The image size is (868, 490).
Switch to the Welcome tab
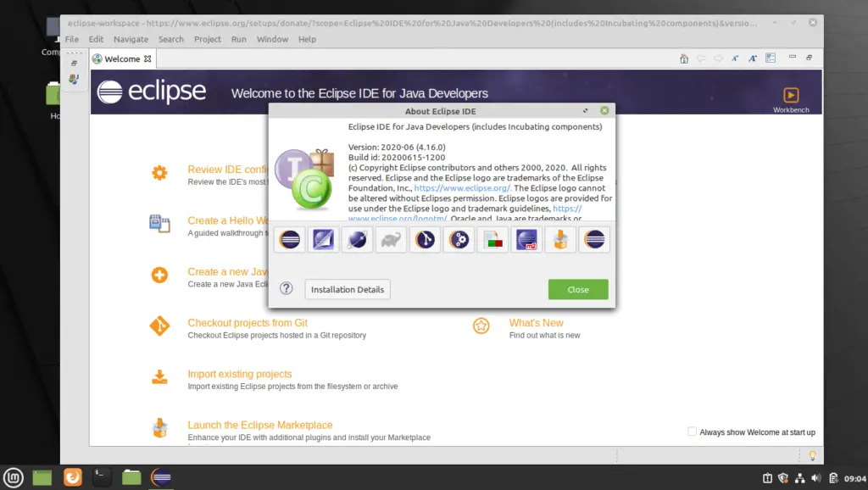point(122,58)
